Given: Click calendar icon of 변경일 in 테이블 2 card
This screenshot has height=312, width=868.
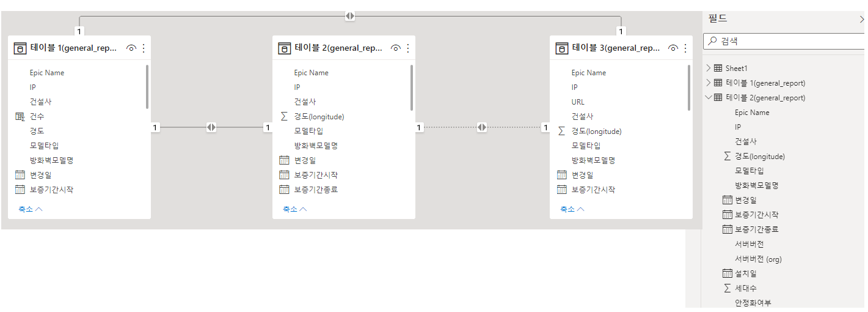Looking at the screenshot, I should [x=284, y=160].
